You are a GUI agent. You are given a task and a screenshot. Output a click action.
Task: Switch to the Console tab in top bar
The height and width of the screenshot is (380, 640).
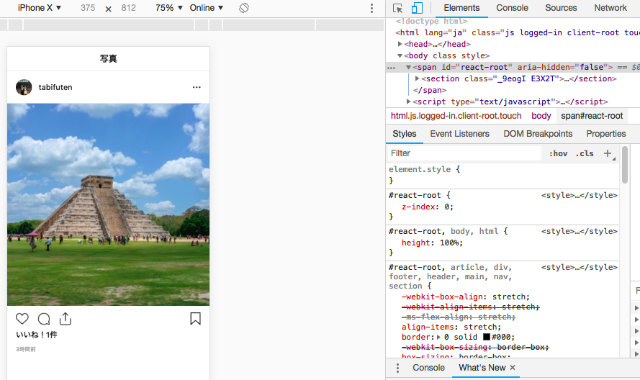(x=512, y=8)
